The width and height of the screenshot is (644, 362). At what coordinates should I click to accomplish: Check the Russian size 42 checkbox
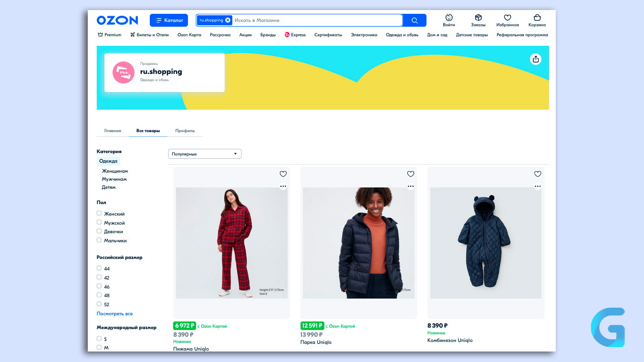click(x=99, y=277)
